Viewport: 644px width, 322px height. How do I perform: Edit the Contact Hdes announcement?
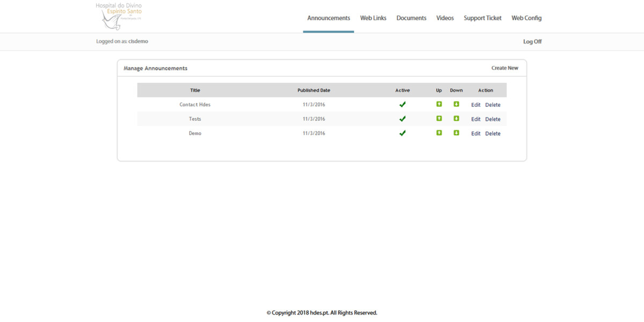point(475,104)
